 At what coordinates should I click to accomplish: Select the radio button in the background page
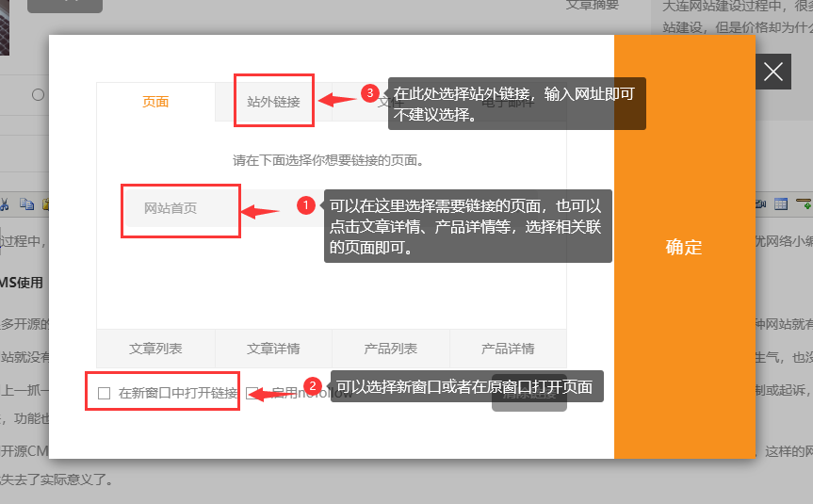click(38, 95)
